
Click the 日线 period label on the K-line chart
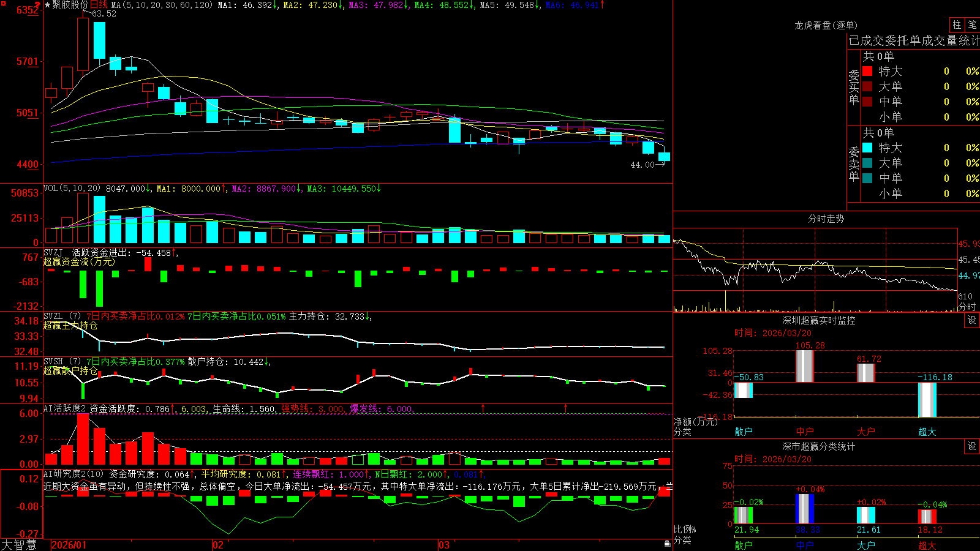pyautogui.click(x=99, y=5)
